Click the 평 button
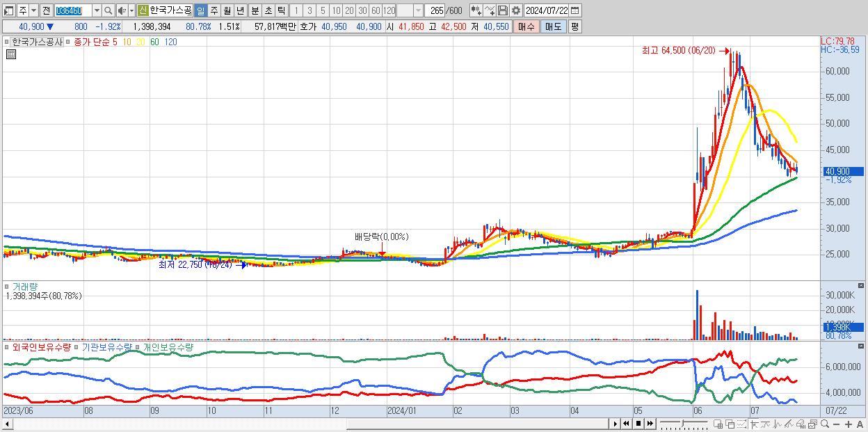This screenshot has height=432, width=868. coord(574,26)
